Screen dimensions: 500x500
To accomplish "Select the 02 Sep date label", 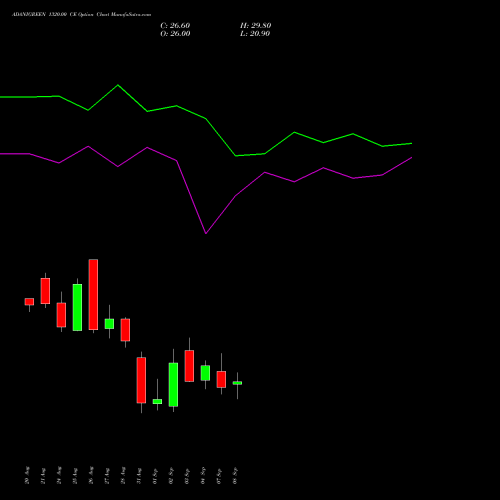I will pos(171,476).
